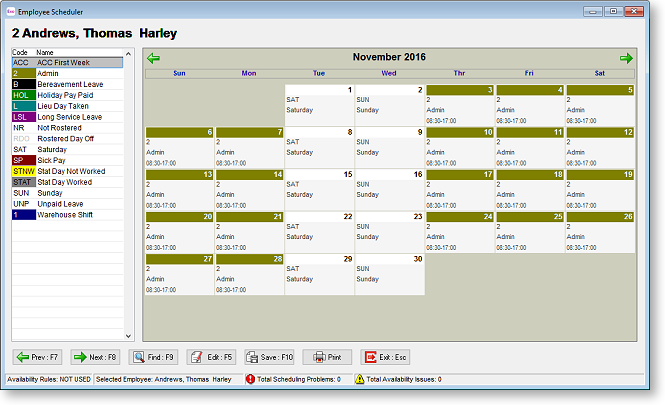Click the Code column header
Viewport: 665px width, 405px height.
(22, 51)
